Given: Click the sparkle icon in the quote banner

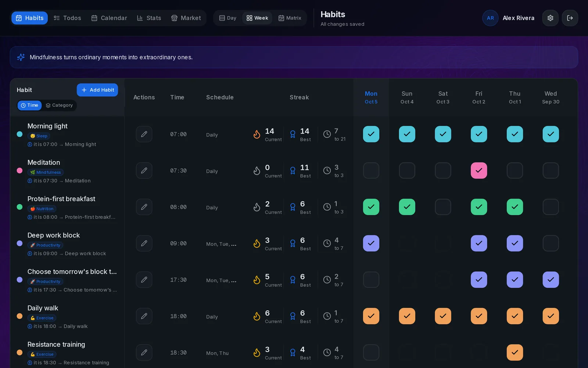Looking at the screenshot, I should pos(21,57).
